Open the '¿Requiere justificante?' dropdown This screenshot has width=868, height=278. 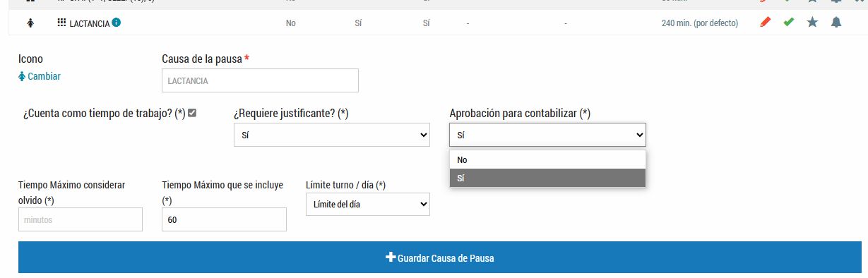click(x=331, y=135)
